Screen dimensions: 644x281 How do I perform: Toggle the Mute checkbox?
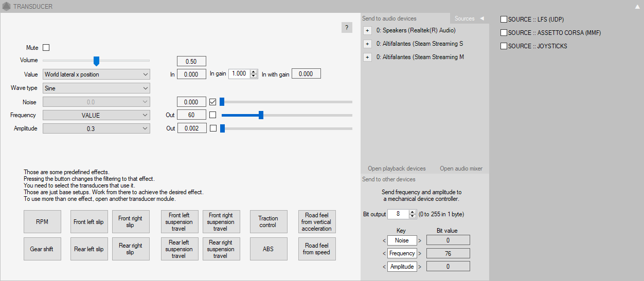coord(46,47)
